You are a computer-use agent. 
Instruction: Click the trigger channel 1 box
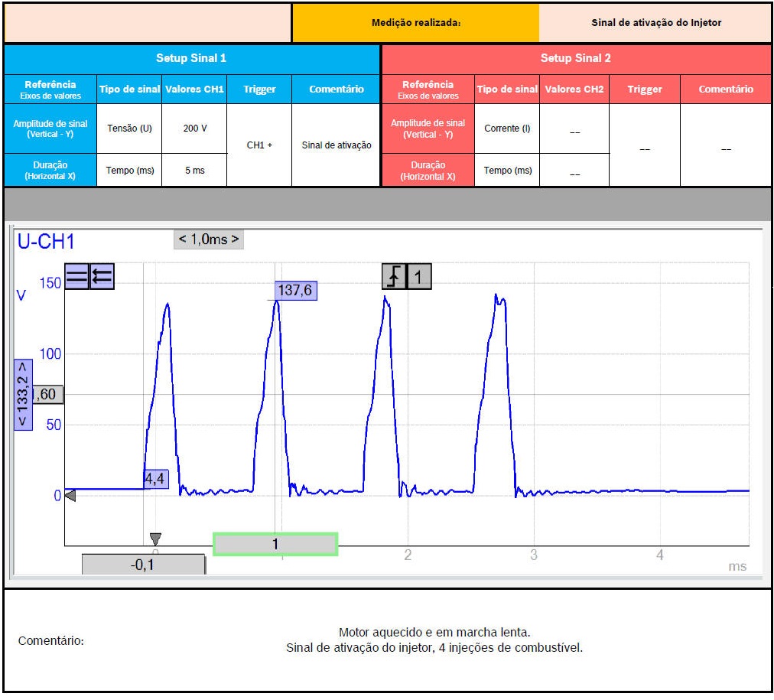(x=418, y=277)
